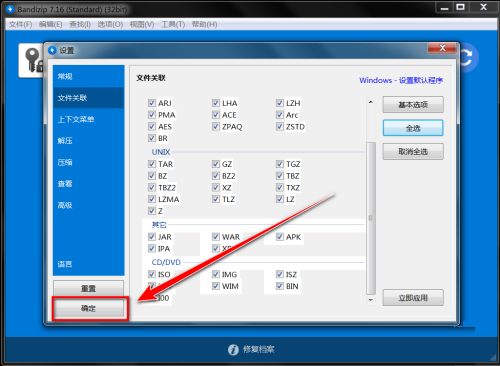Viewport: 500px width, 366px height.
Task: Toggle the IPA checkbox
Action: click(x=152, y=248)
